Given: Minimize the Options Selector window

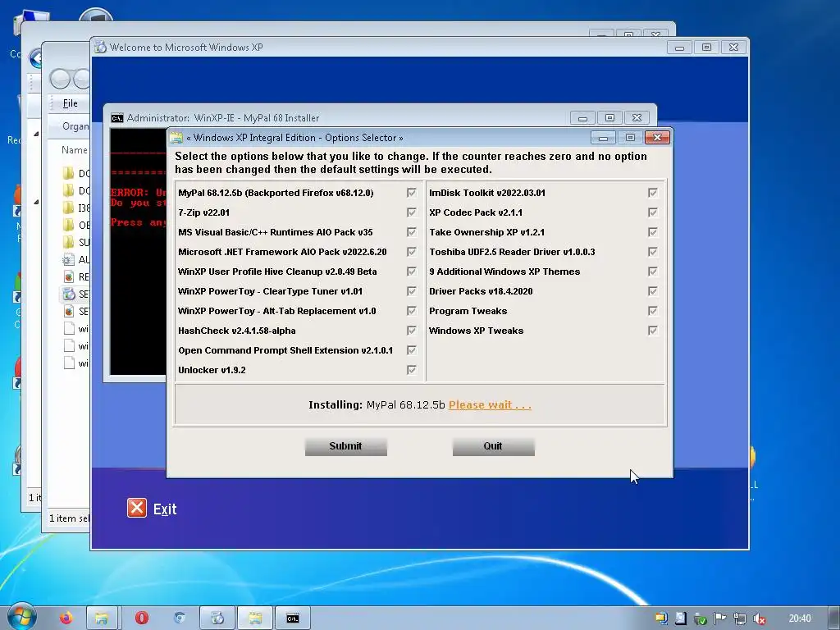Looking at the screenshot, I should (x=603, y=138).
